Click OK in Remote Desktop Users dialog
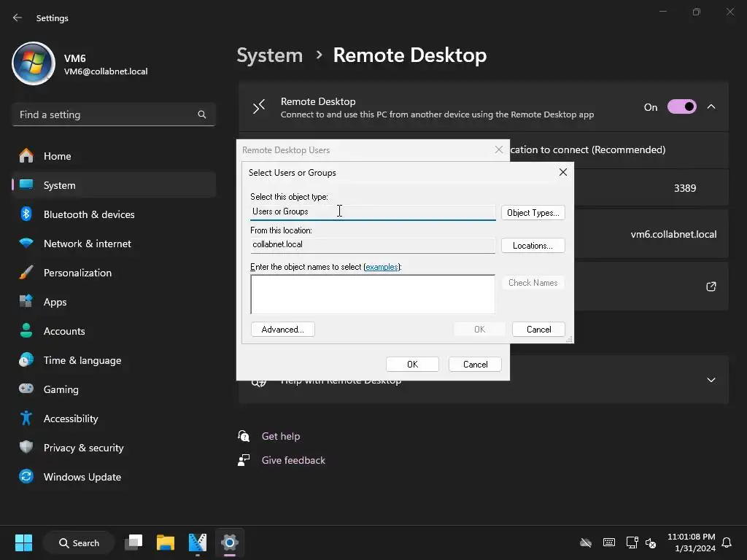 (413, 365)
